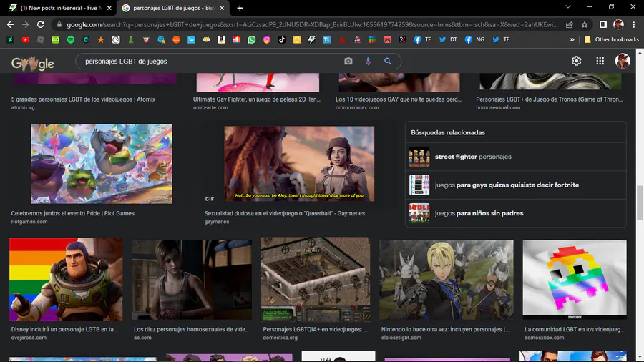Open the Twitter TF bookmark
The image size is (644, 362).
(501, 40)
